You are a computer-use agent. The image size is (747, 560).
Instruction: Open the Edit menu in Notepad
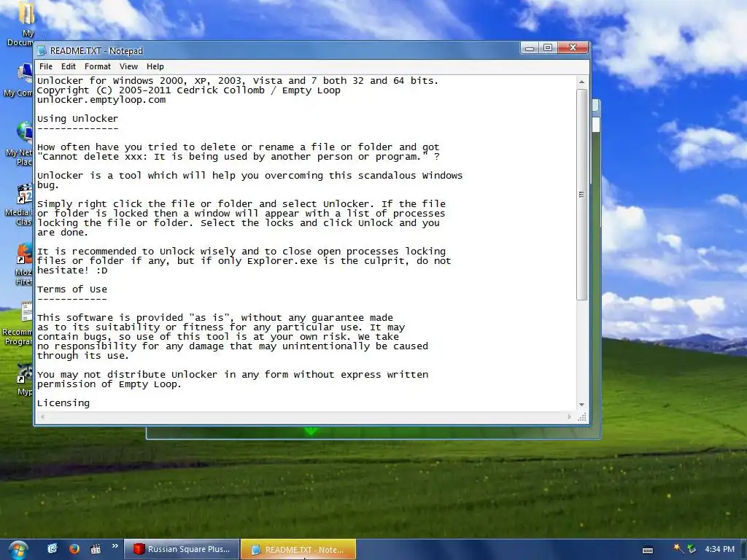[68, 66]
